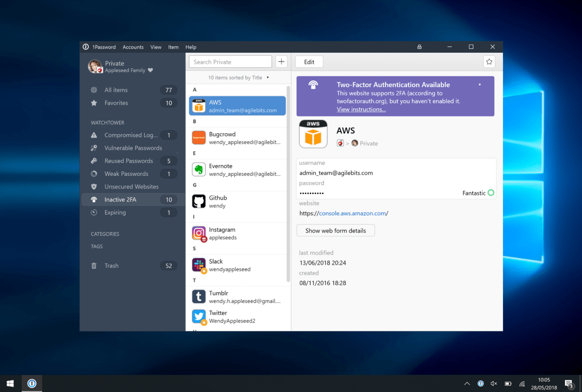Select the Slack wendyappleseed entry

(x=237, y=265)
